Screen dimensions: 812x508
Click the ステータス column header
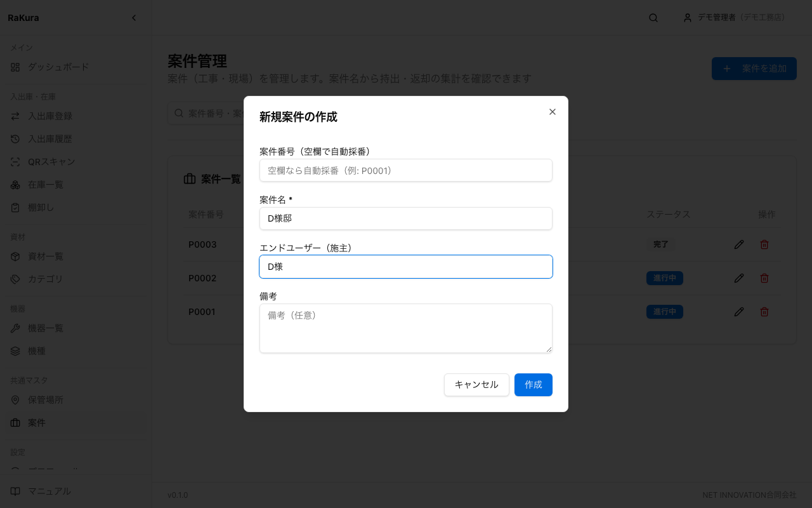[668, 215]
